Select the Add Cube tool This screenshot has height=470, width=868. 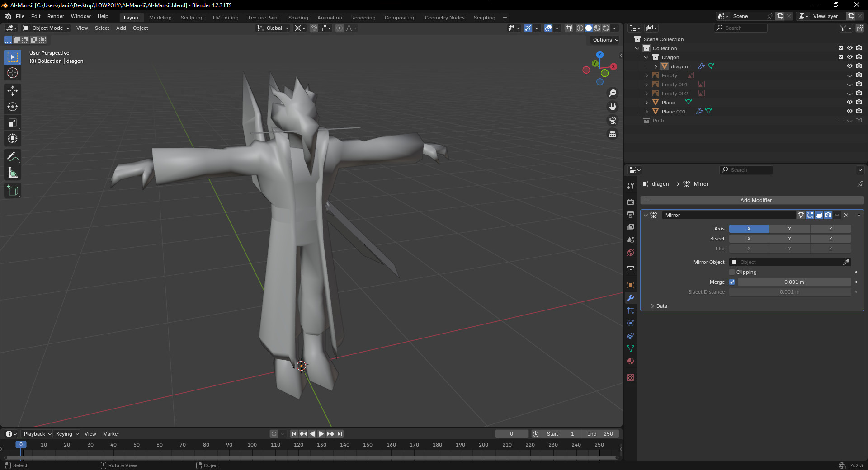pos(13,191)
